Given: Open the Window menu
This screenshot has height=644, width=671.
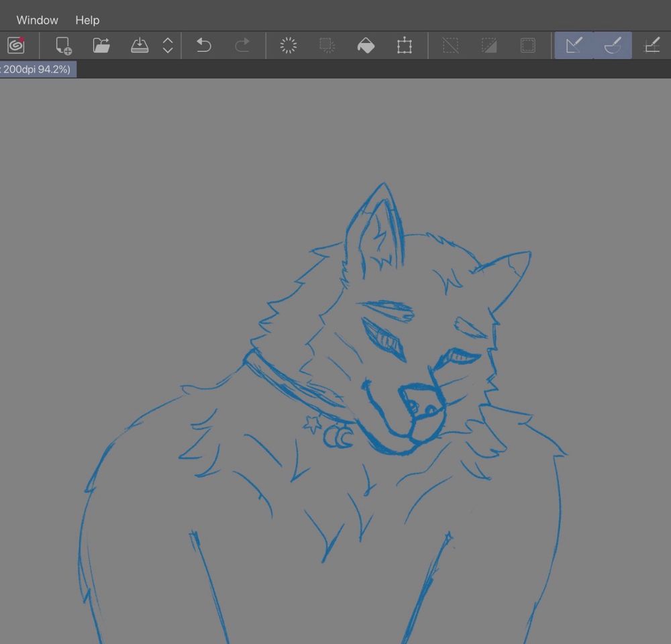Looking at the screenshot, I should (37, 20).
